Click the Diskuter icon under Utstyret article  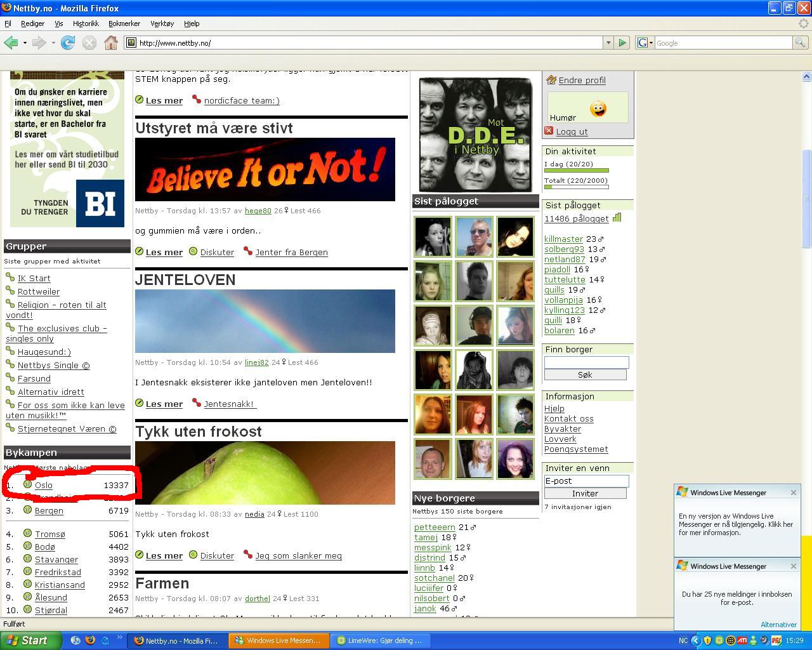coord(193,251)
